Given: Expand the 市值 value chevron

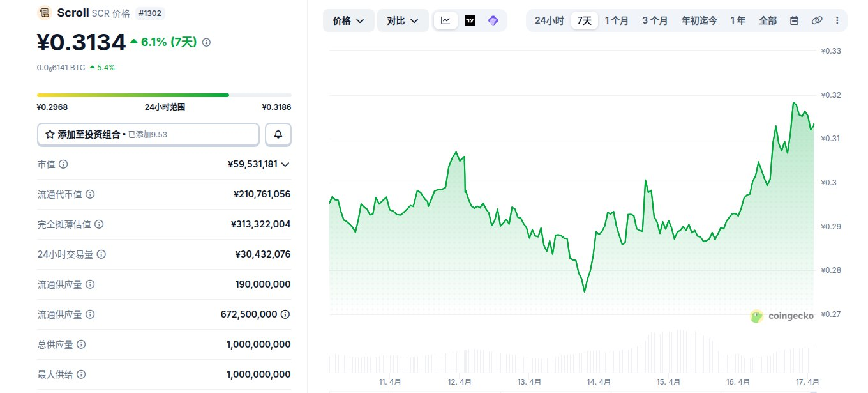Looking at the screenshot, I should [x=285, y=164].
